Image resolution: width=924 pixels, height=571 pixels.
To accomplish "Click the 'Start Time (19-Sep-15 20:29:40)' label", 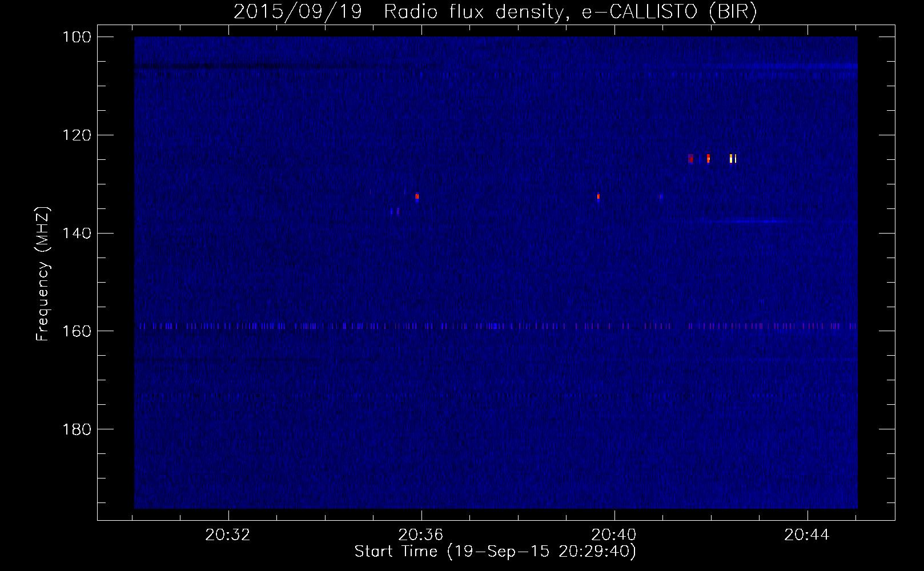I will click(x=495, y=552).
